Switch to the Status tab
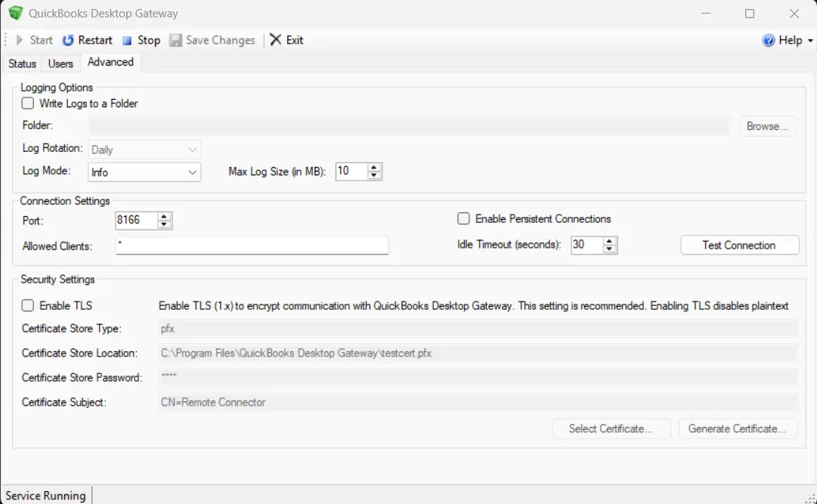 tap(22, 63)
